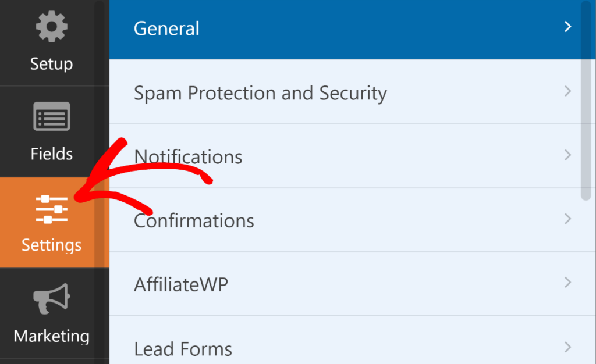Expand the Lead Forms chevron
596x364 pixels.
click(569, 347)
